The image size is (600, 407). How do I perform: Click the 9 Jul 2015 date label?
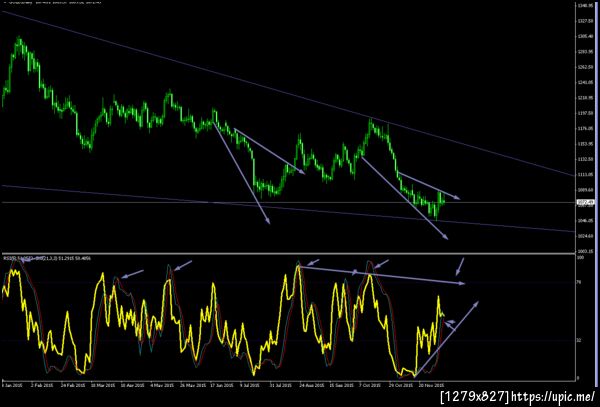[x=251, y=385]
